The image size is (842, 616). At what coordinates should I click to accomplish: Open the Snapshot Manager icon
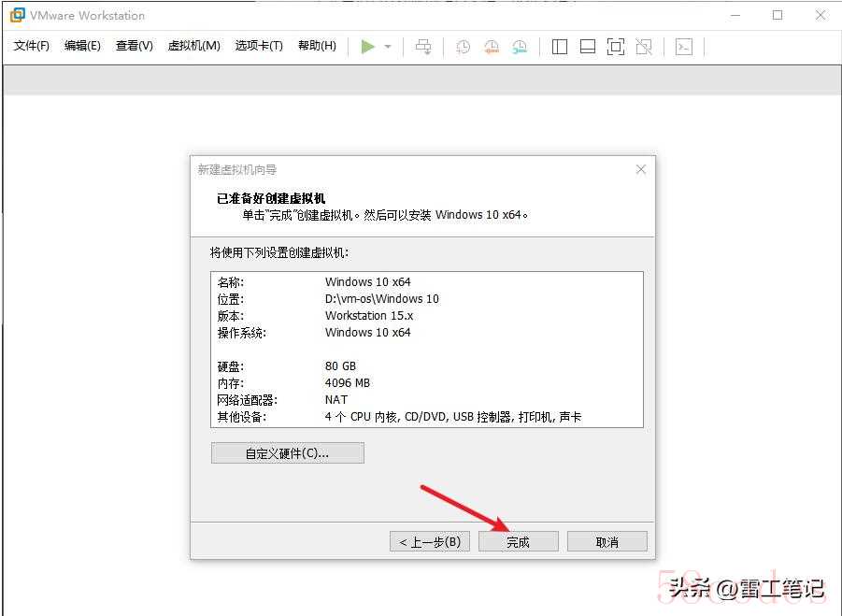520,47
